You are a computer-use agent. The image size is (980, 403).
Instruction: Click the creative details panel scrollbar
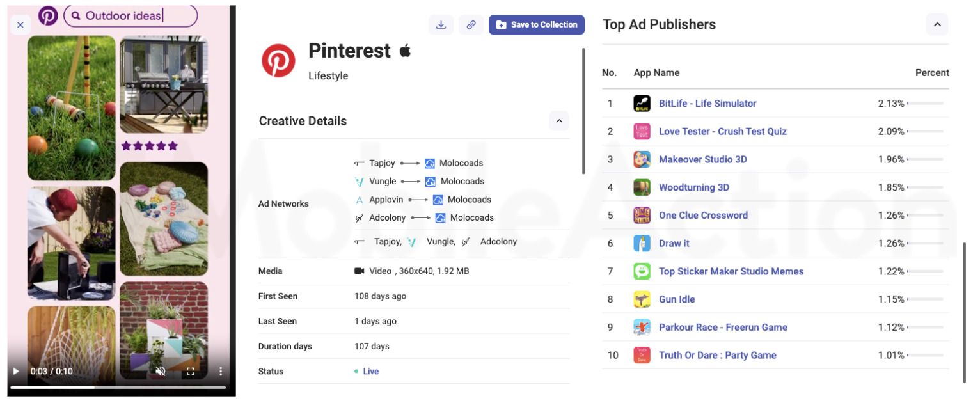(x=583, y=111)
